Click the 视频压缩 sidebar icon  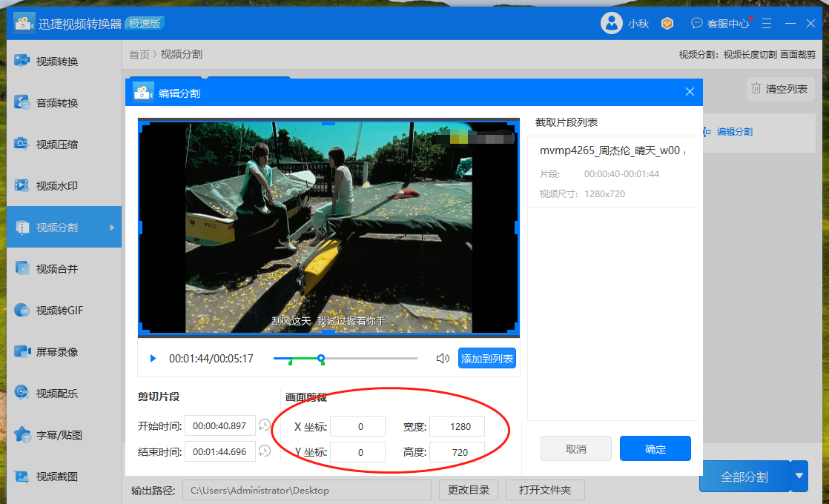(x=22, y=143)
